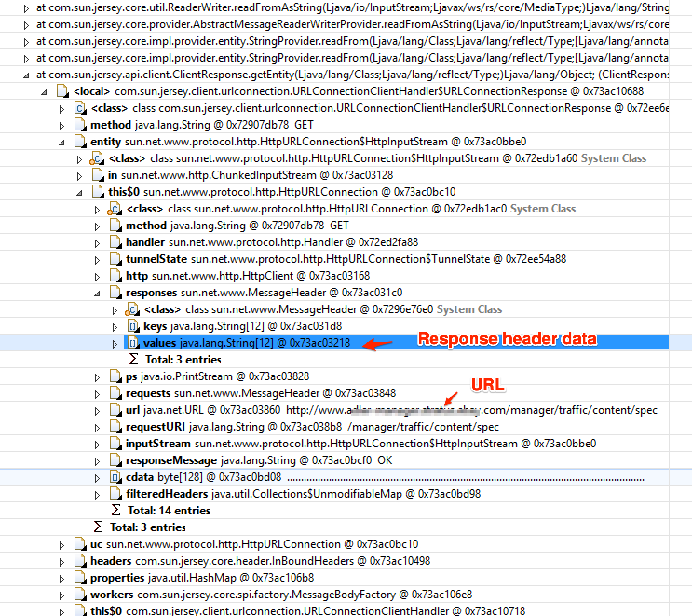Click the field icon next to responseMessage OK

coord(115,460)
